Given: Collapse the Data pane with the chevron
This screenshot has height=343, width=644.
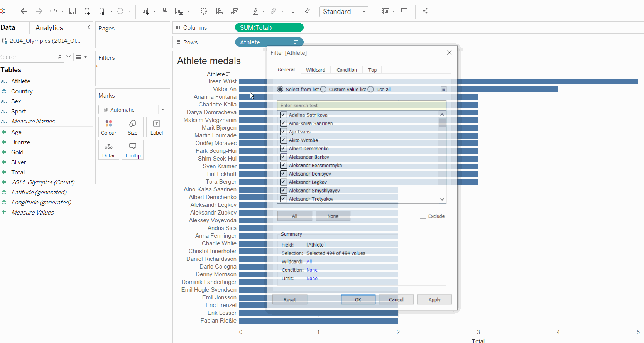Looking at the screenshot, I should point(89,27).
